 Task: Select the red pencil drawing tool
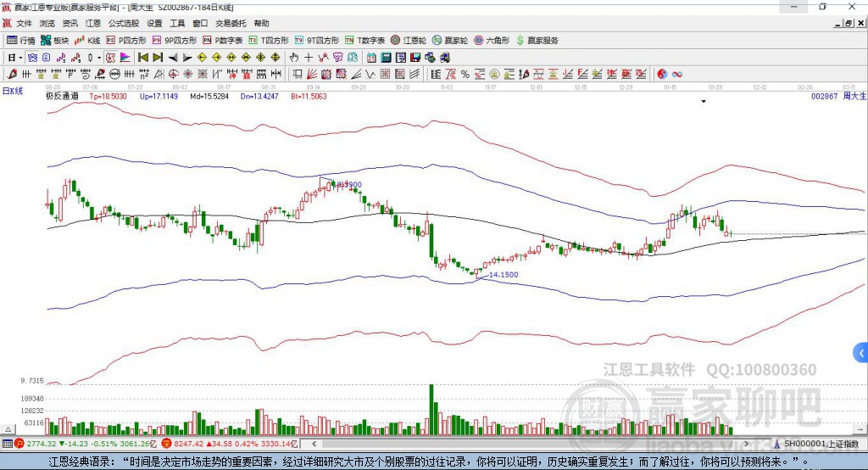point(12,75)
